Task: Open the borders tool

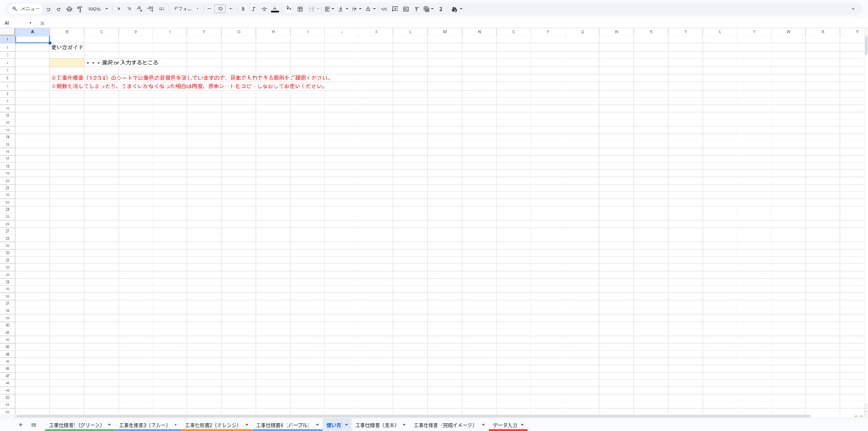Action: pos(299,9)
